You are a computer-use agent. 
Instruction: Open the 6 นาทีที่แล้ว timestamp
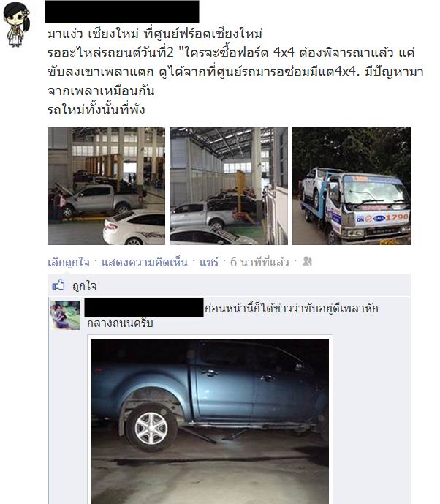(x=259, y=263)
